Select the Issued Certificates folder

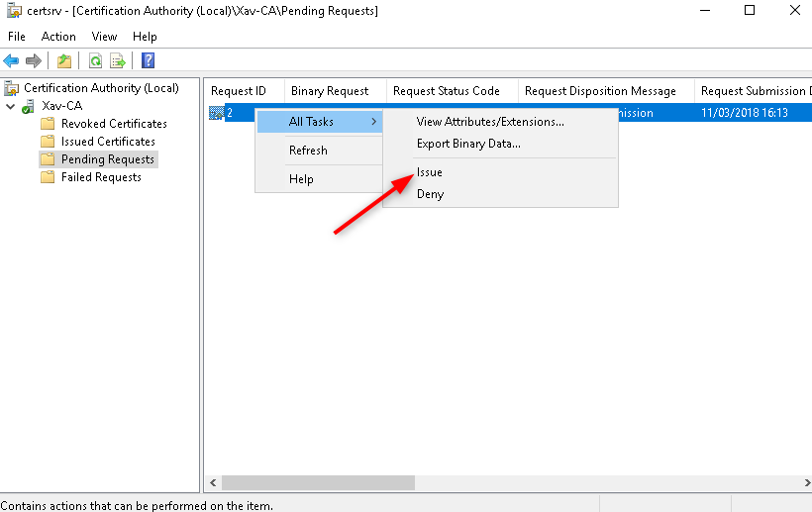click(x=107, y=142)
